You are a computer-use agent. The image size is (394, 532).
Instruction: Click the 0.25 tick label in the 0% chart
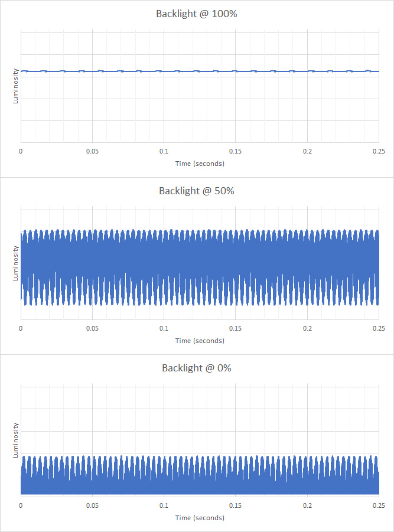pos(378,506)
